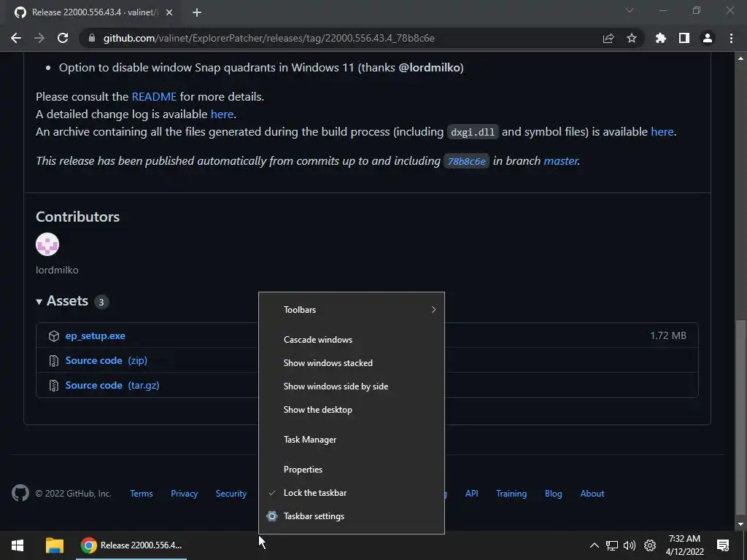Show hidden system tray icons
This screenshot has height=560, width=747.
(594, 545)
